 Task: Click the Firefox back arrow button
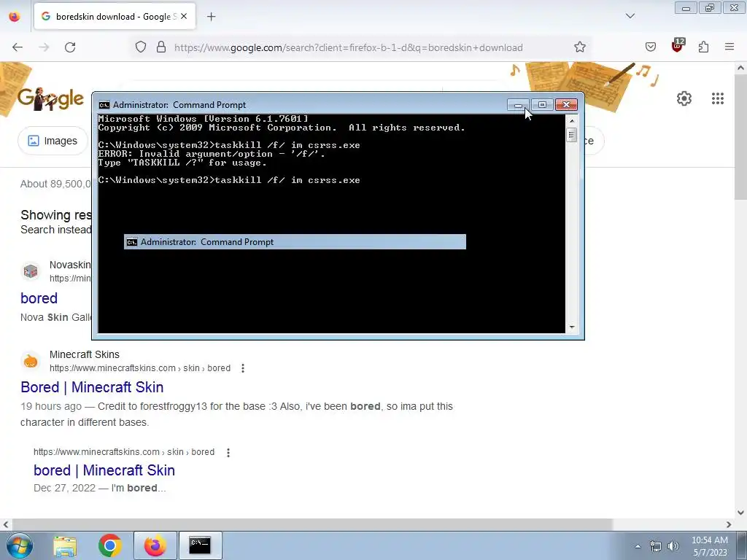click(18, 47)
